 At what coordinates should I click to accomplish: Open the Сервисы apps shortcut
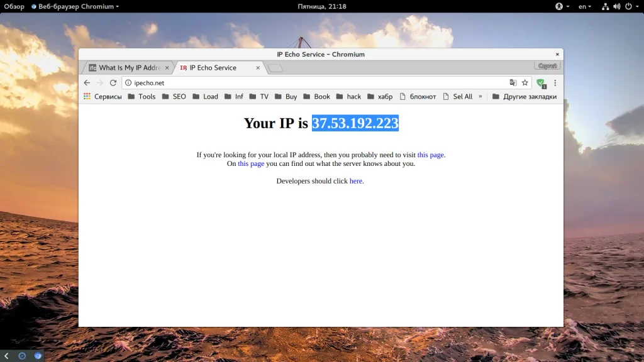point(103,96)
